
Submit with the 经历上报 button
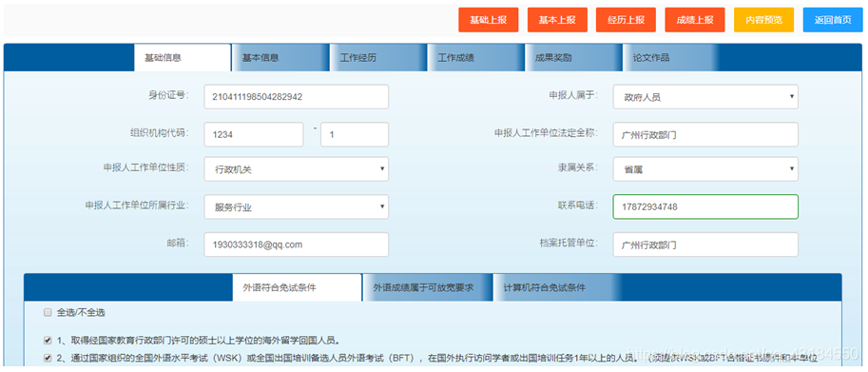point(626,20)
